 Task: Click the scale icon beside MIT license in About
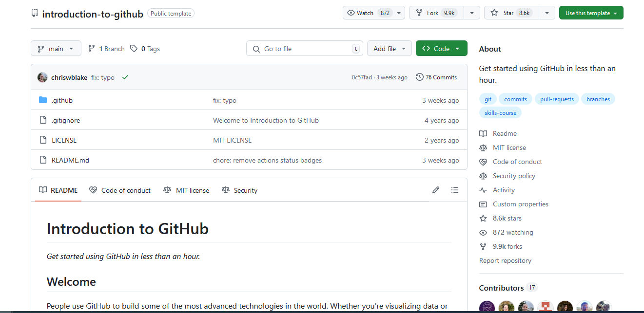pos(483,147)
